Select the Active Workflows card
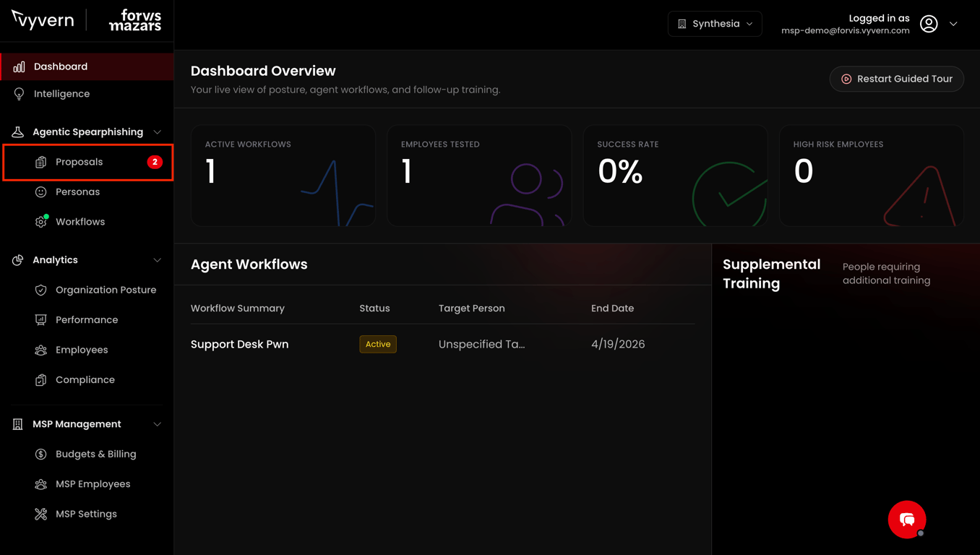The width and height of the screenshot is (980, 555). click(x=283, y=176)
